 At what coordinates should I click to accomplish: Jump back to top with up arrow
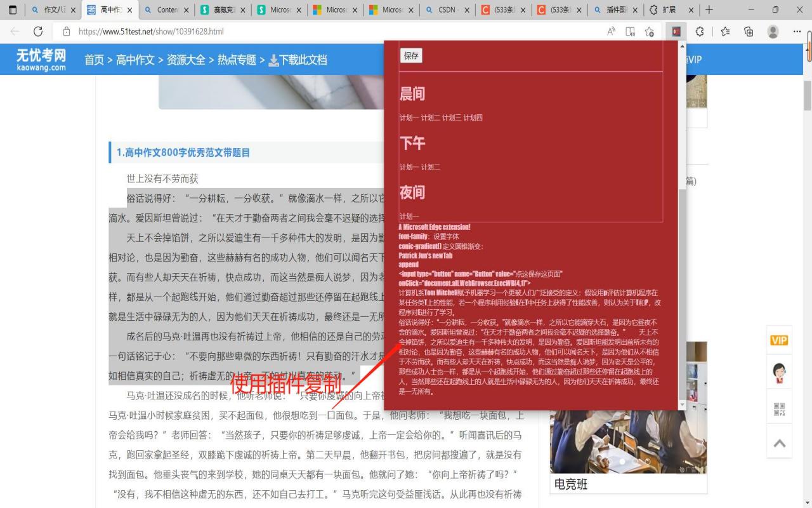(x=779, y=443)
